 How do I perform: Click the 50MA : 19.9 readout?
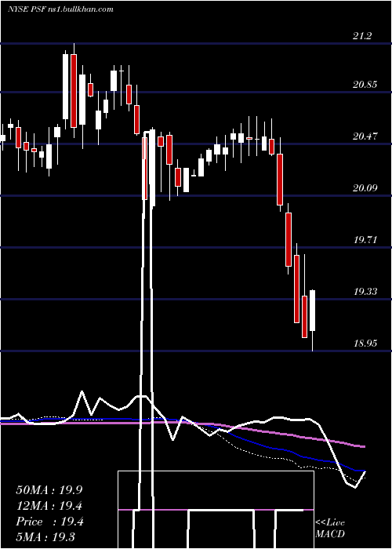pos(49,489)
